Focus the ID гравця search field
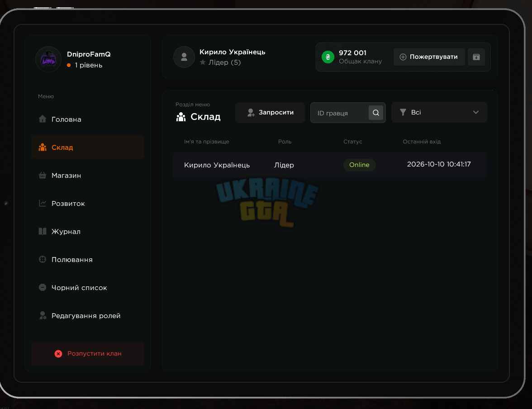 [x=340, y=113]
